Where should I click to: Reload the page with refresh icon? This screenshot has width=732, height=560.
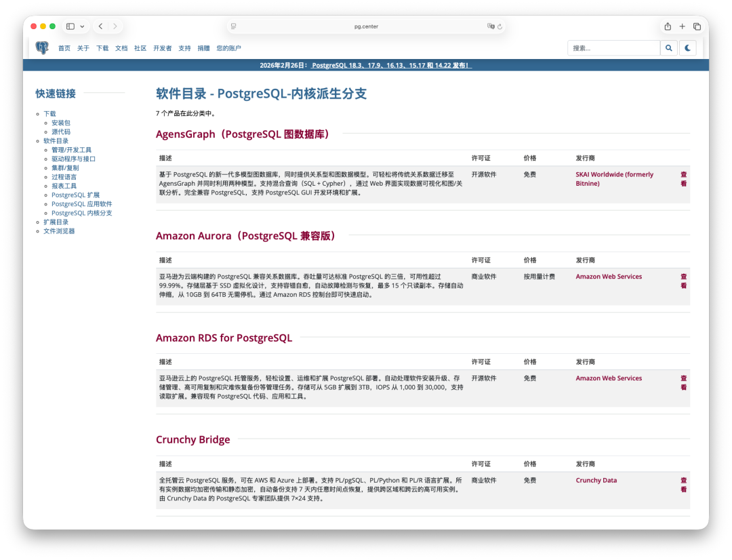click(x=500, y=26)
